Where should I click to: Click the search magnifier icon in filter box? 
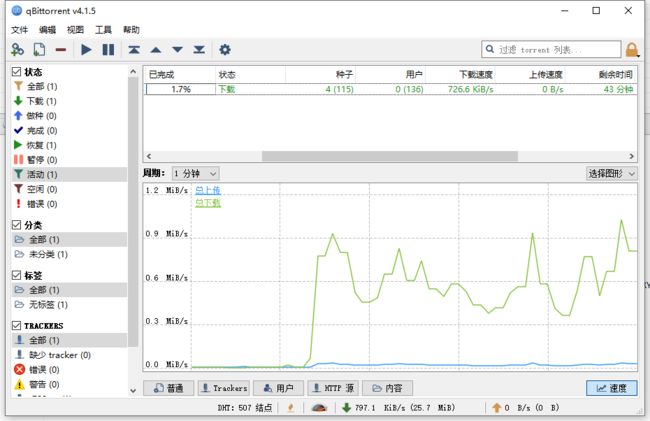tap(490, 49)
